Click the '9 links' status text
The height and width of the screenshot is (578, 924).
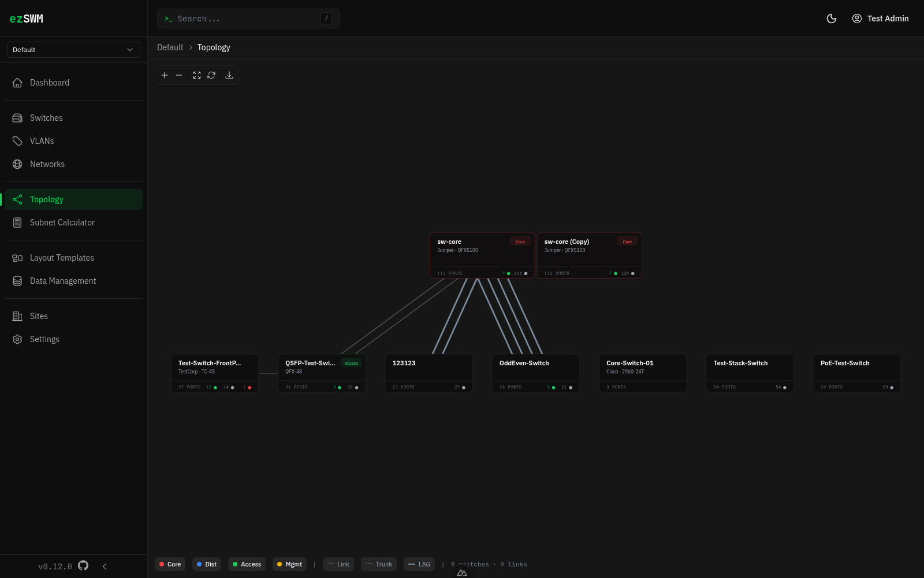click(514, 564)
